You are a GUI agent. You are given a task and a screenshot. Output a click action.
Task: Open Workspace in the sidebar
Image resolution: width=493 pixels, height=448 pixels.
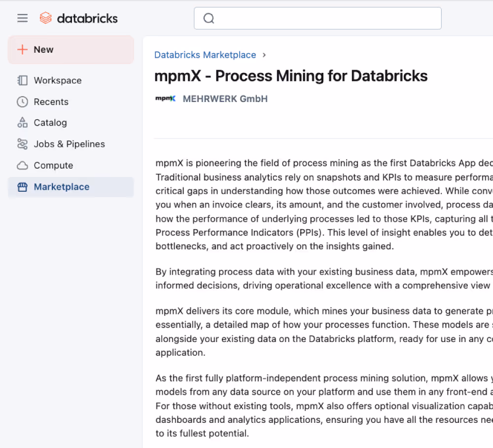coord(70,80)
